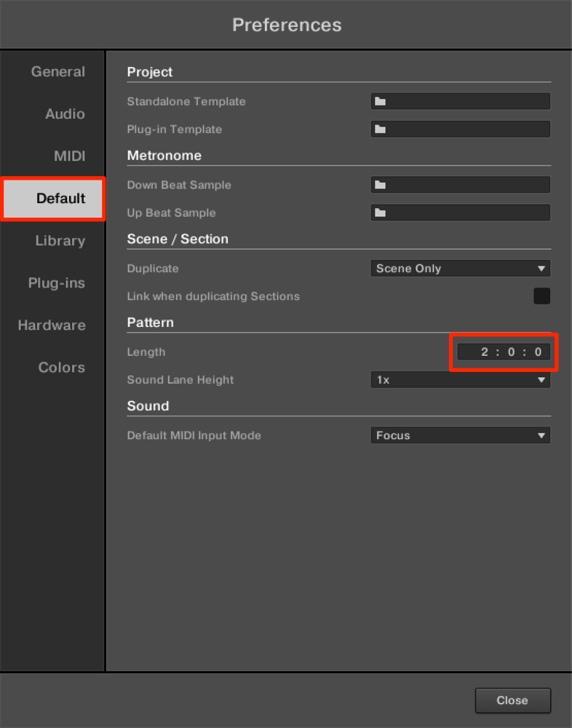
Task: Click the Plug-in Template folder icon
Action: (x=381, y=129)
